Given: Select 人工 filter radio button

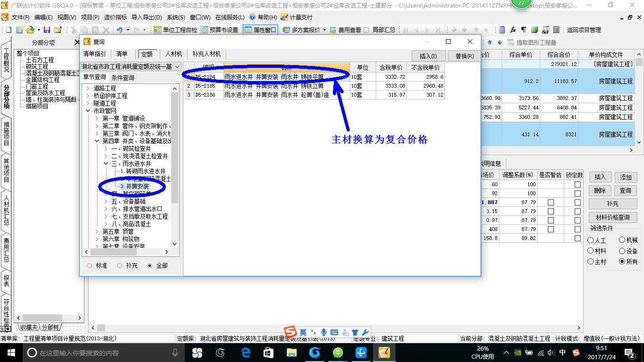Looking at the screenshot, I should point(591,240).
